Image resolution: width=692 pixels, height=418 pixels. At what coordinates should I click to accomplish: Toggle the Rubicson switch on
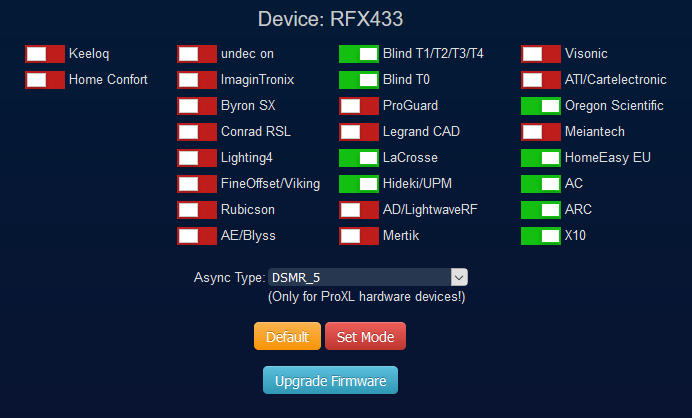point(197,210)
